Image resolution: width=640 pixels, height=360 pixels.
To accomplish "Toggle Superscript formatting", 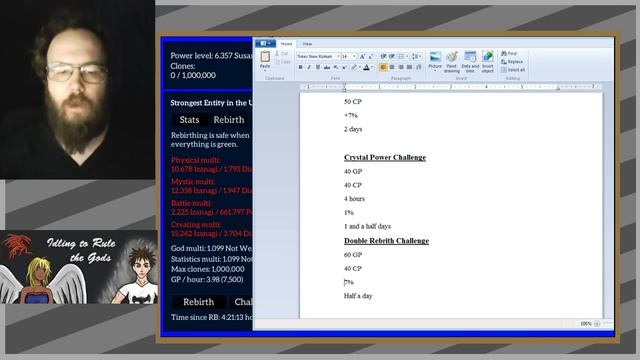I will pos(344,67).
